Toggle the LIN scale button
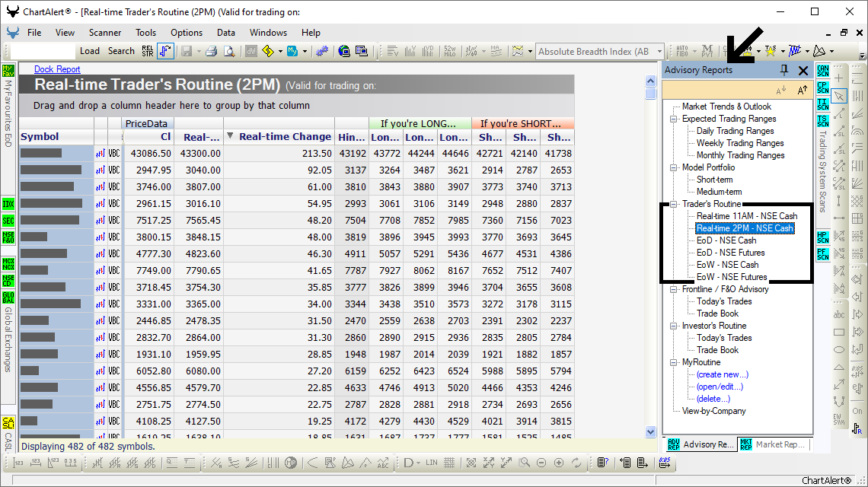The image size is (868, 487). click(432, 463)
